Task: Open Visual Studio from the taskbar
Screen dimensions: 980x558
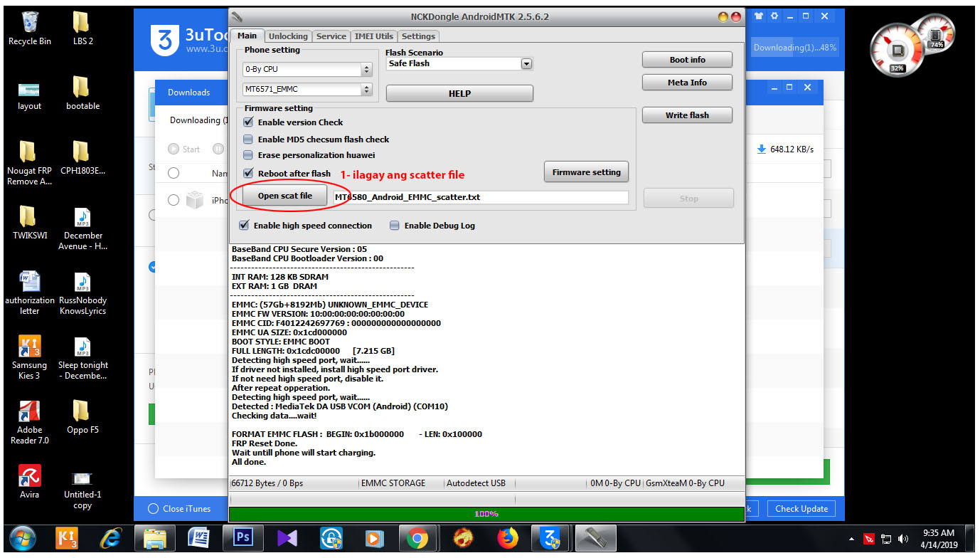Action: pos(287,539)
